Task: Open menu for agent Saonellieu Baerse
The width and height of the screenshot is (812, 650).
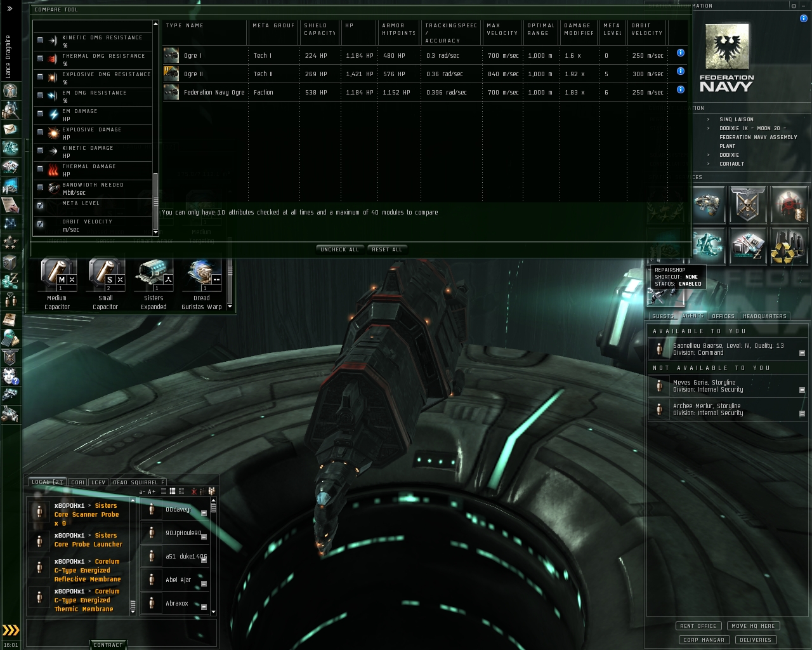Action: click(802, 353)
